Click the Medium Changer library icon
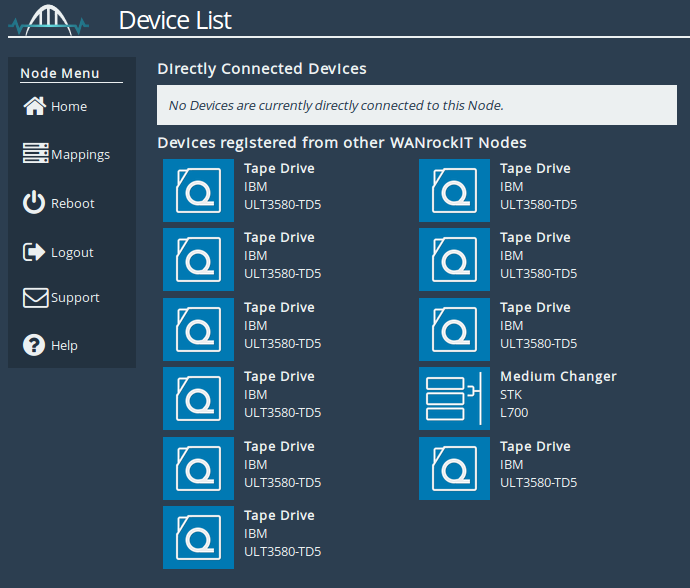 coord(454,398)
